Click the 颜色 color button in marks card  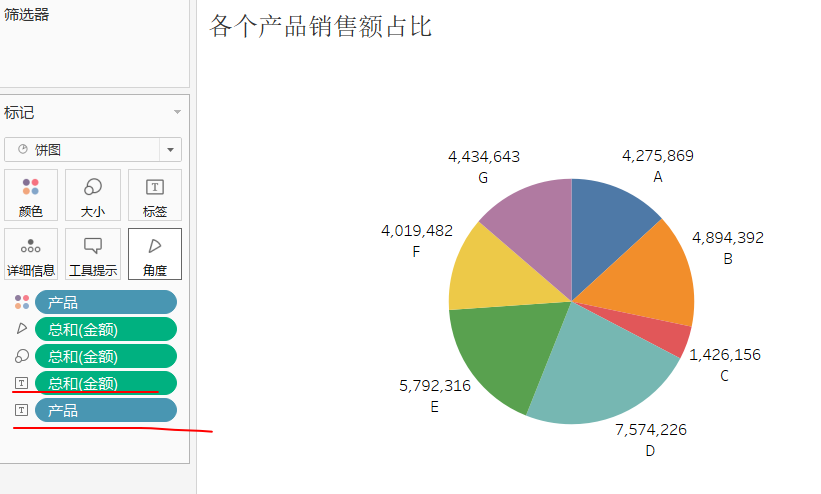[x=31, y=195]
